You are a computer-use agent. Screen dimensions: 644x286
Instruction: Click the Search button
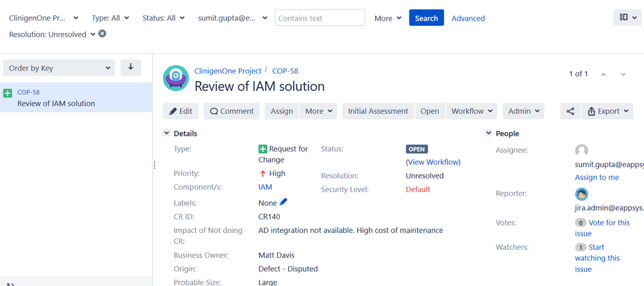[426, 17]
